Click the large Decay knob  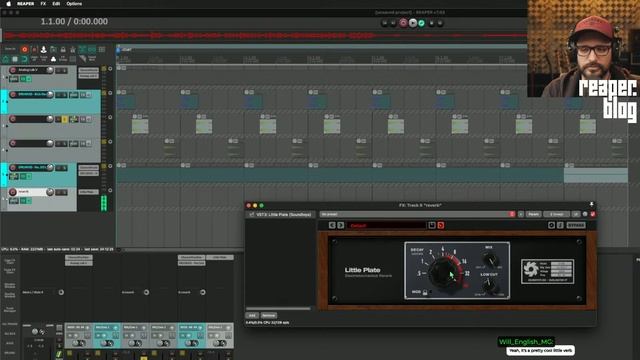click(x=444, y=272)
